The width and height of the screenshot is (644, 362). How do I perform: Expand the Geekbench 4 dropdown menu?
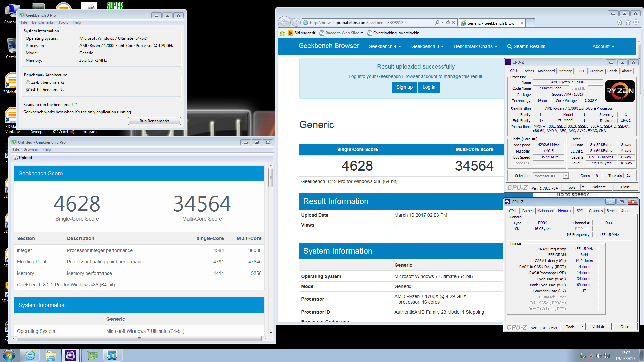pyautogui.click(x=385, y=46)
